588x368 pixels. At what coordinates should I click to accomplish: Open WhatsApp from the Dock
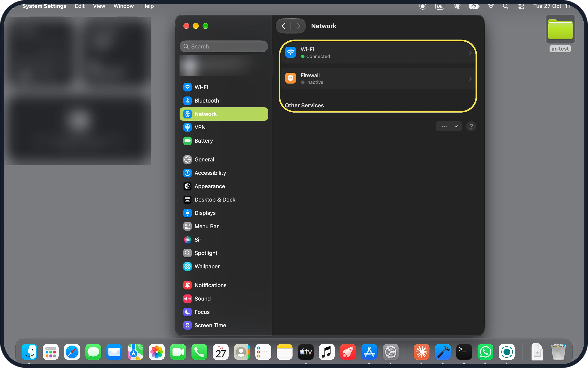tap(485, 352)
